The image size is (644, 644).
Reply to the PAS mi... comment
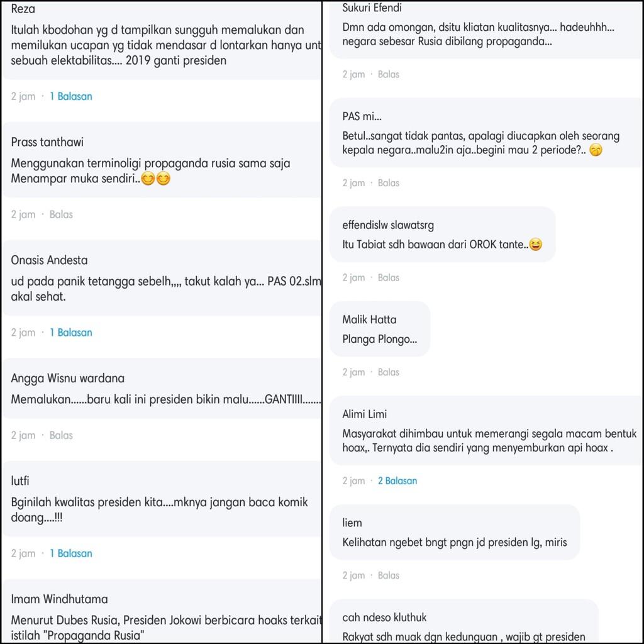pos(389,183)
